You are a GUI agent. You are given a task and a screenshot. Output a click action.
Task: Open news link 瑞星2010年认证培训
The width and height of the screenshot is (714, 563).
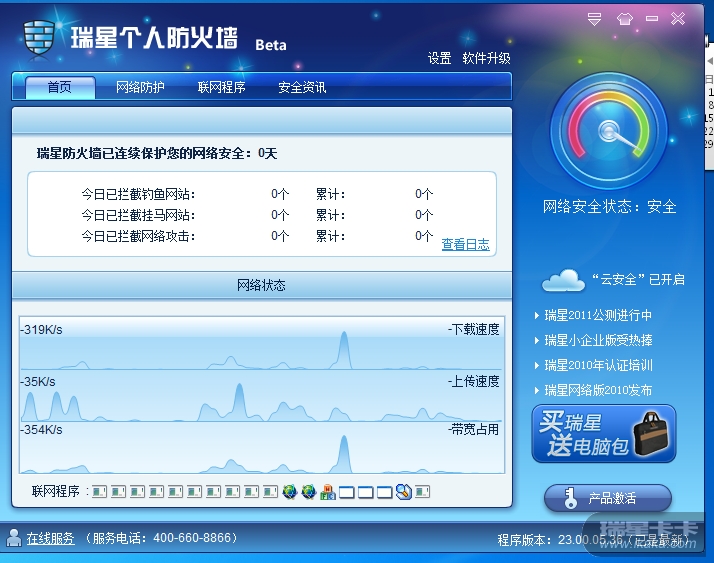(598, 365)
